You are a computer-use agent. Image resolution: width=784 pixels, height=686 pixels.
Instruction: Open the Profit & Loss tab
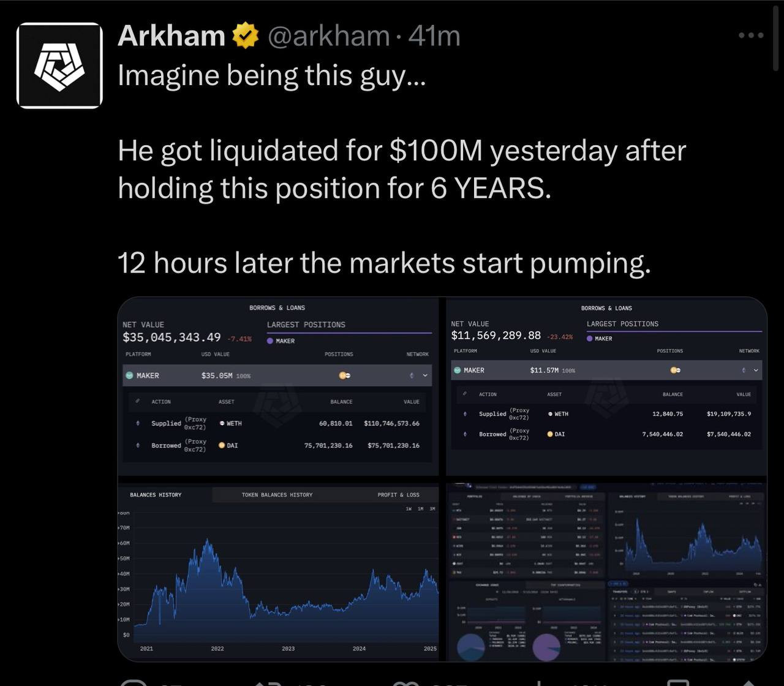[x=398, y=495]
